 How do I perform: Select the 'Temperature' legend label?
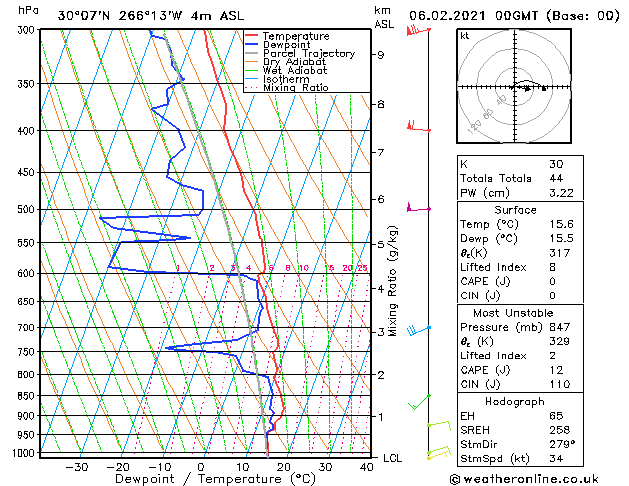click(x=296, y=36)
